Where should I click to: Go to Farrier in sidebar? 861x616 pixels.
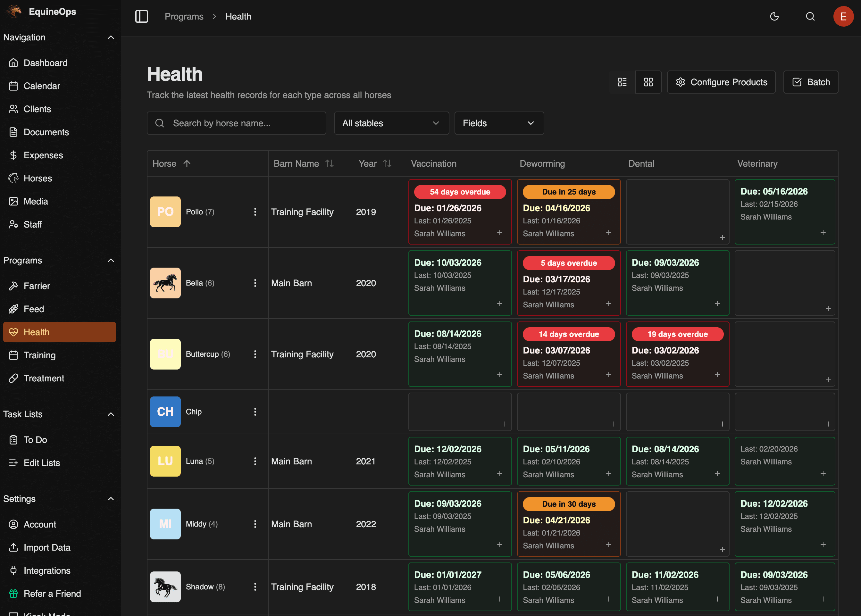pos(37,286)
